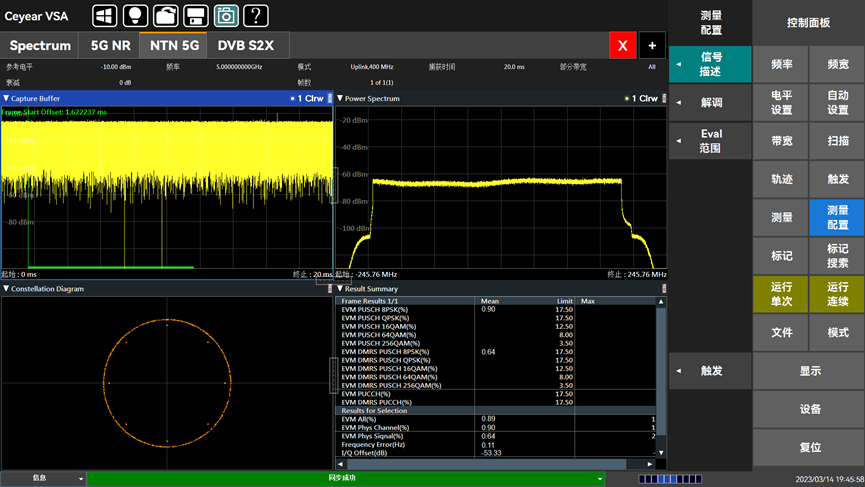
Task: Click the Windows logo icon in toolbar
Action: click(x=105, y=15)
